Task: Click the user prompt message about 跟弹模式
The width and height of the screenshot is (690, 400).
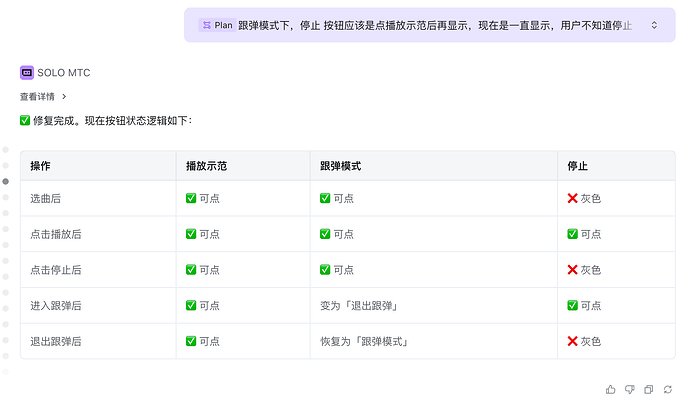Action: pyautogui.click(x=429, y=25)
